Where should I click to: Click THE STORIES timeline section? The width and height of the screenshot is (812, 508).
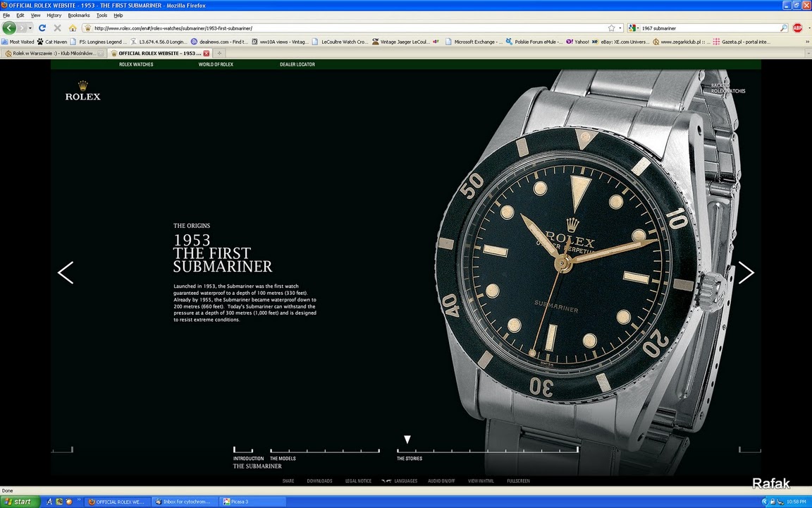[x=409, y=458]
